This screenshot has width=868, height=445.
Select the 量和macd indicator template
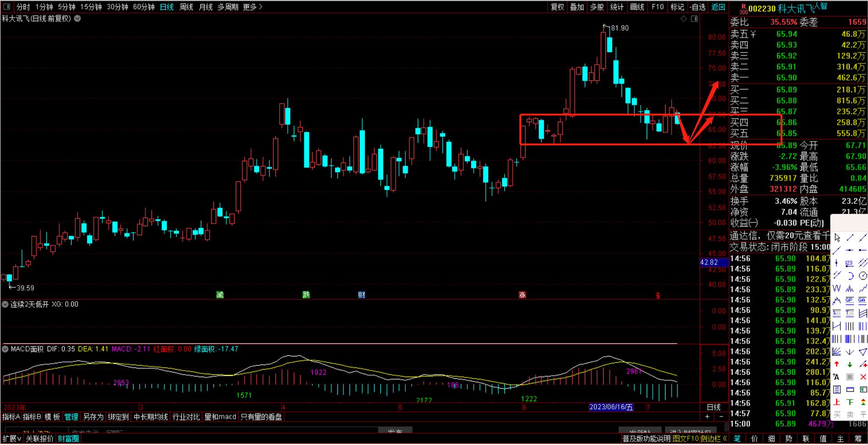coord(220,417)
